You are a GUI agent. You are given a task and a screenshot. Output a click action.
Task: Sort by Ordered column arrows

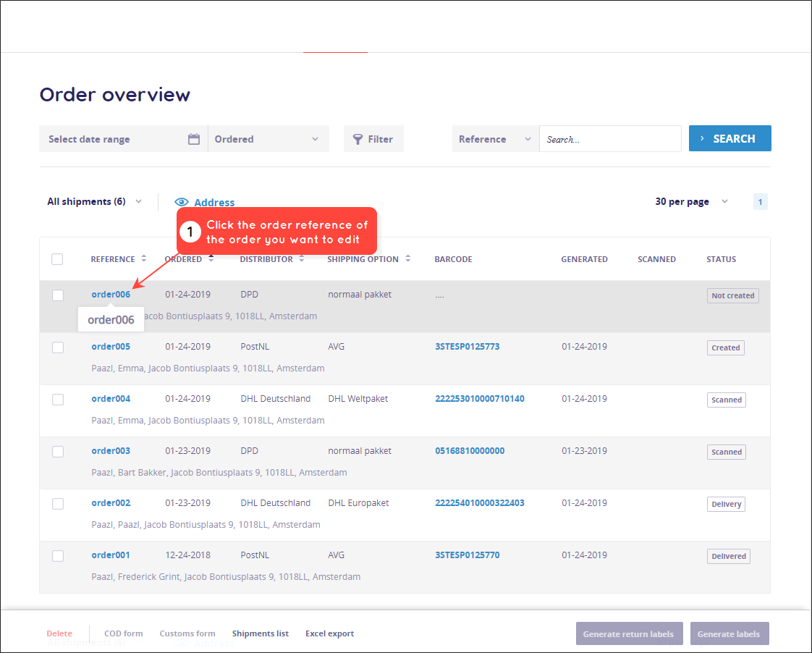[211, 258]
